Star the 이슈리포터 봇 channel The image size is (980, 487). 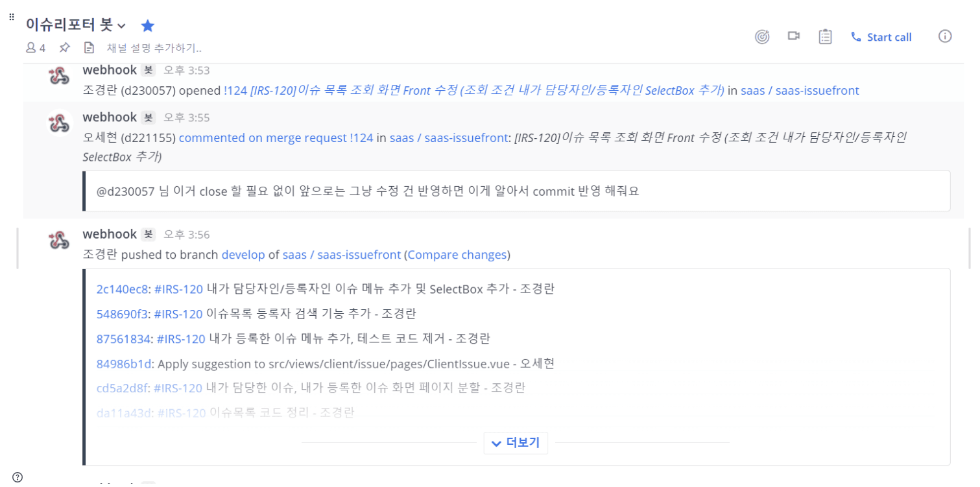click(148, 26)
